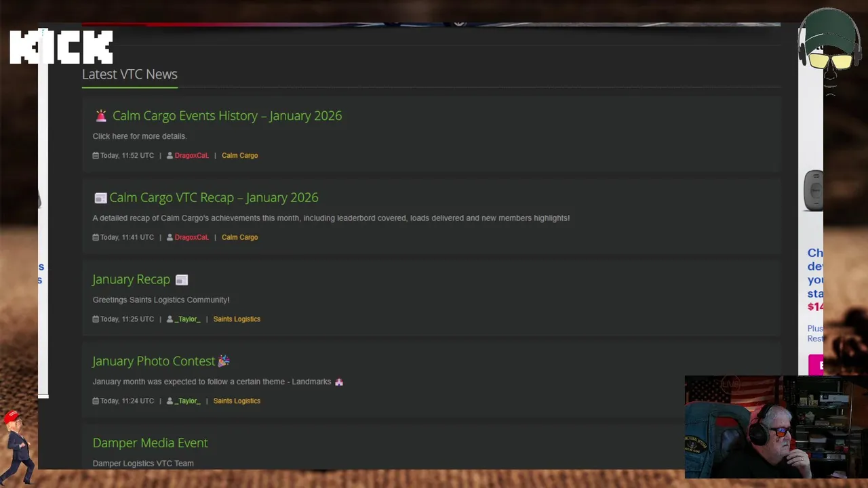The image size is (868, 488).
Task: Click the detailed Calm Cargo recap description text
Action: click(x=331, y=218)
